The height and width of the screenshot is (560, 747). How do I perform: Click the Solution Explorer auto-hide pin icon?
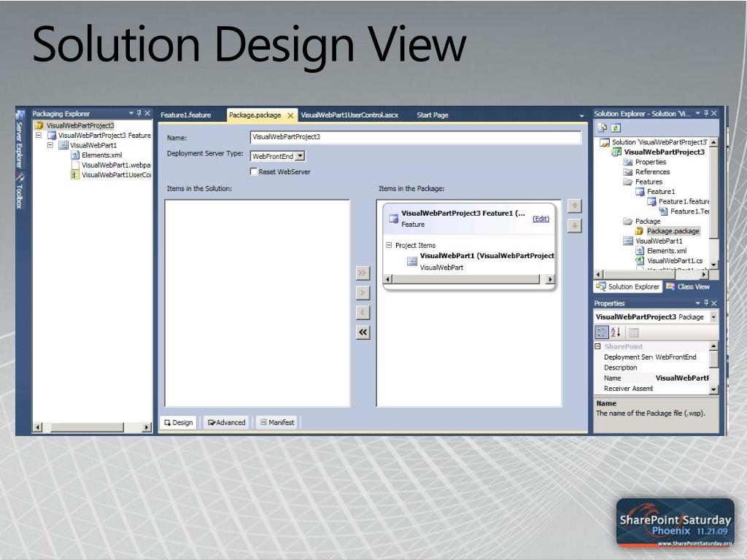coord(706,113)
